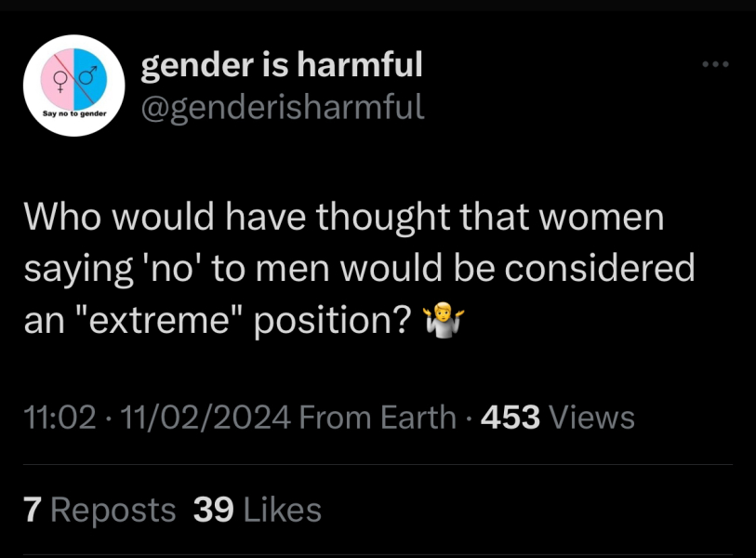Open the "gender is harmful" display name
This screenshot has width=756, height=558.
[x=281, y=65]
